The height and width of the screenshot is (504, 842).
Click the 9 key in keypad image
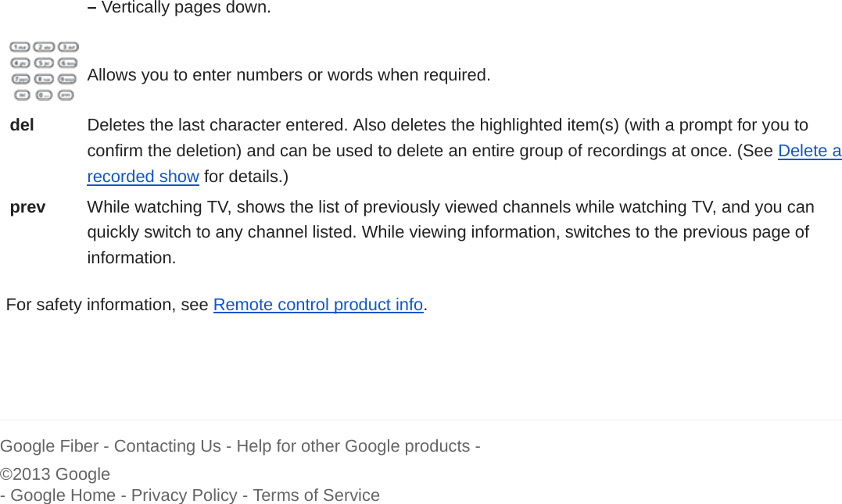click(x=68, y=79)
